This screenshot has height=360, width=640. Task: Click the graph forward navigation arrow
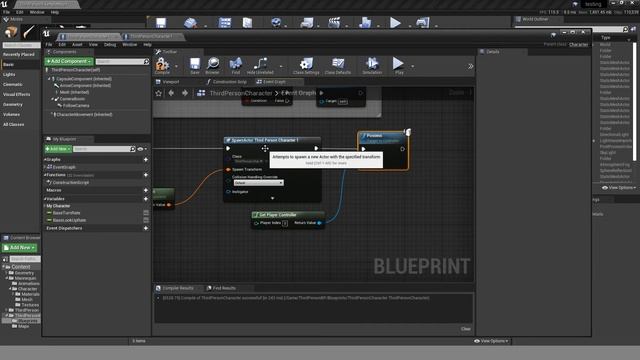[x=185, y=93]
